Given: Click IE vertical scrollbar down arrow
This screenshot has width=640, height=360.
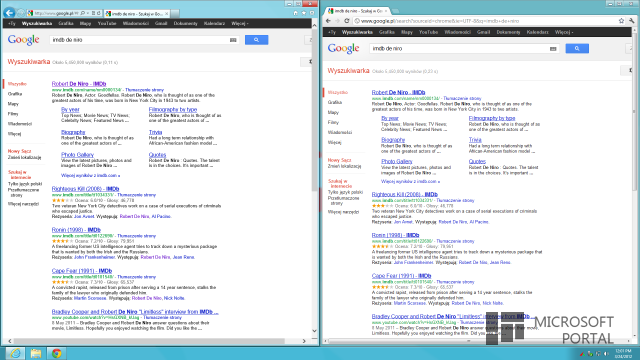Looking at the screenshot, I should [x=314, y=331].
